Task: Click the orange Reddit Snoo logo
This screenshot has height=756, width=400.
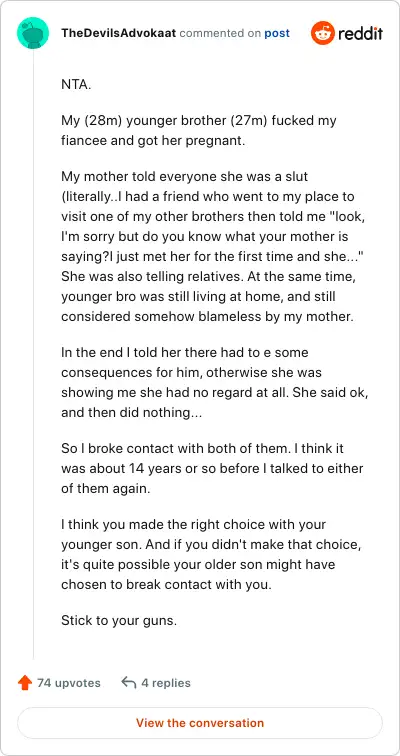Action: click(322, 33)
